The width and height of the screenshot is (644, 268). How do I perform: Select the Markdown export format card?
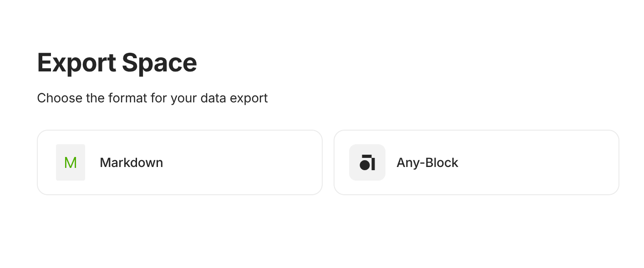179,162
